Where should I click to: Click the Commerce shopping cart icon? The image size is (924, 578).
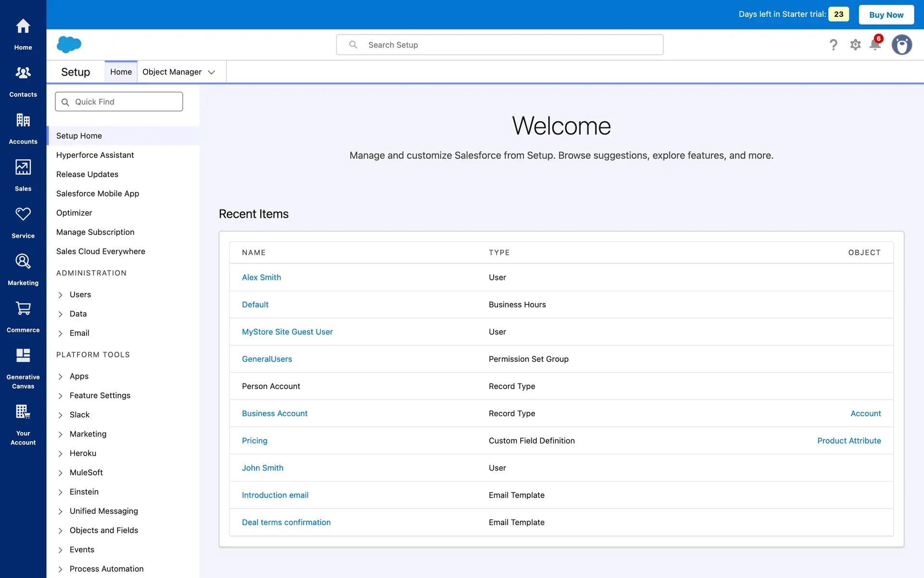click(23, 308)
